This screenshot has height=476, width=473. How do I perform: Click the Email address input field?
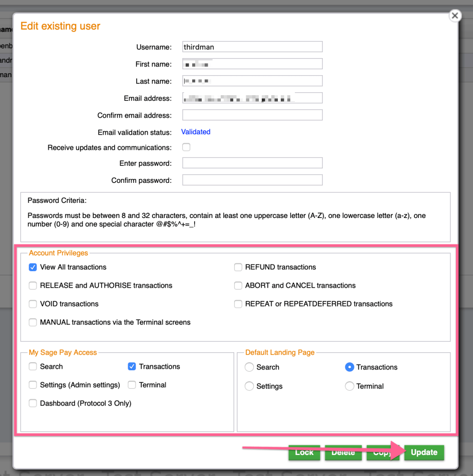(x=252, y=98)
